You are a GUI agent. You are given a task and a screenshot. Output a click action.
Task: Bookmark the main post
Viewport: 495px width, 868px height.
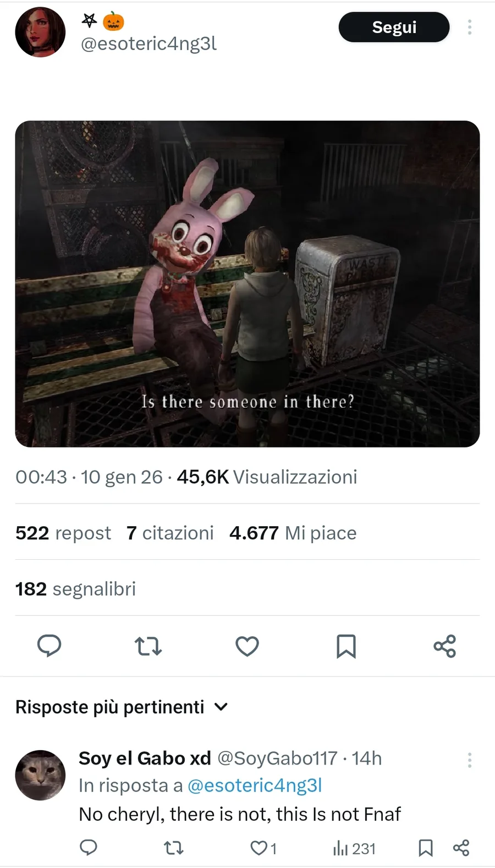pos(346,646)
